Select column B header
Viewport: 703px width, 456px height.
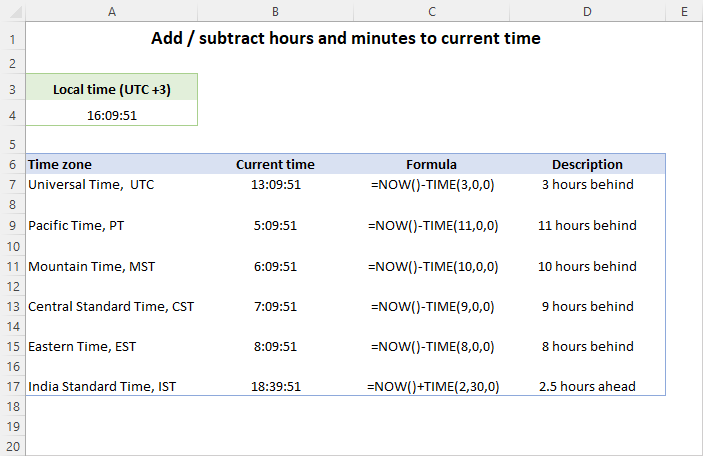point(275,11)
